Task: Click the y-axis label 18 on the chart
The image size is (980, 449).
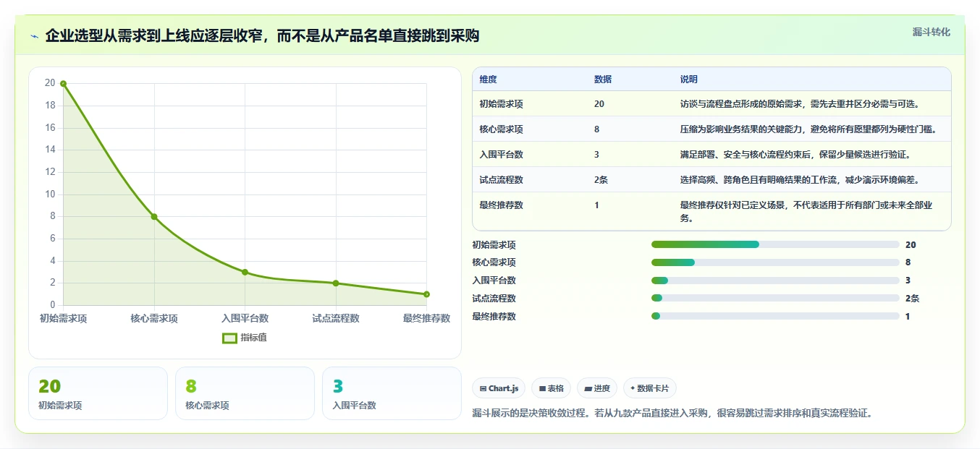Action: point(50,106)
